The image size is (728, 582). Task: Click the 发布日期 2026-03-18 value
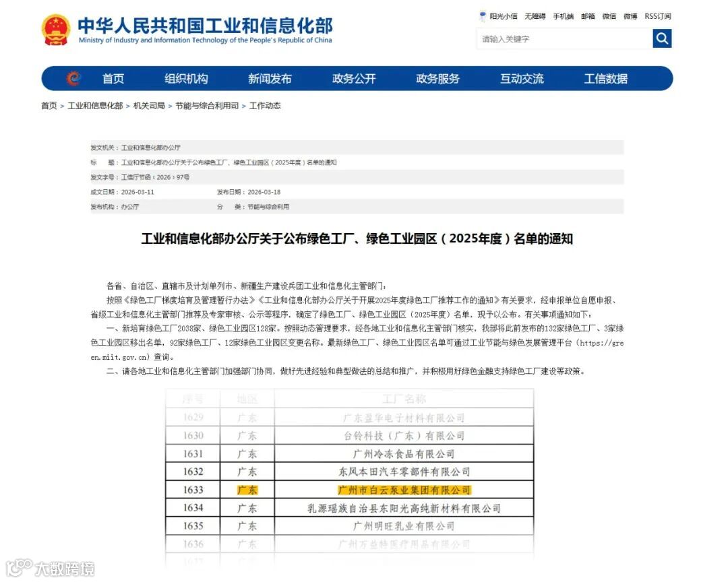264,192
